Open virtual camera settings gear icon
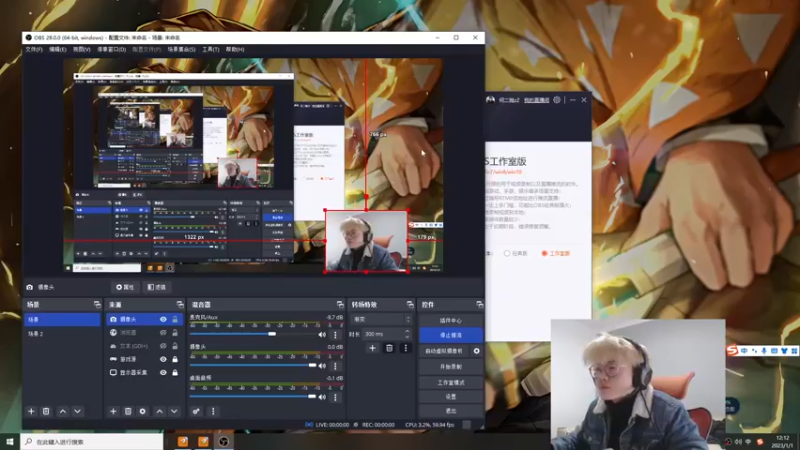The image size is (800, 450). 477,351
